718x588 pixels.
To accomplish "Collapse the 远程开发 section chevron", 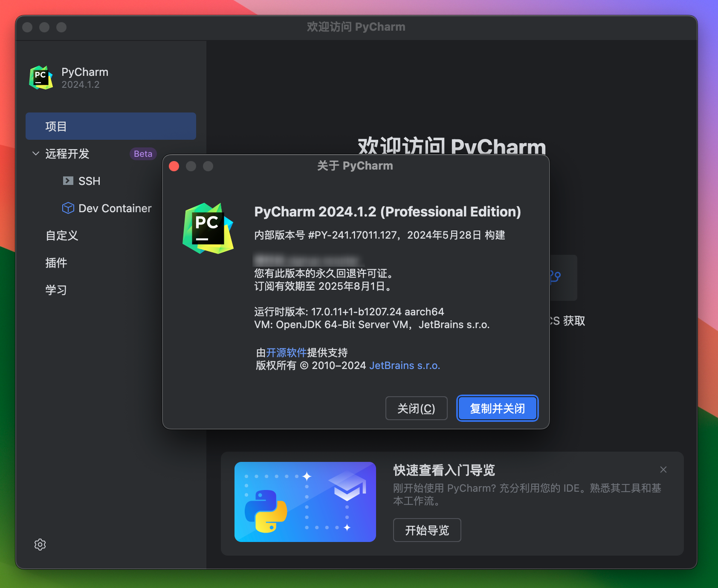I will pos(36,153).
